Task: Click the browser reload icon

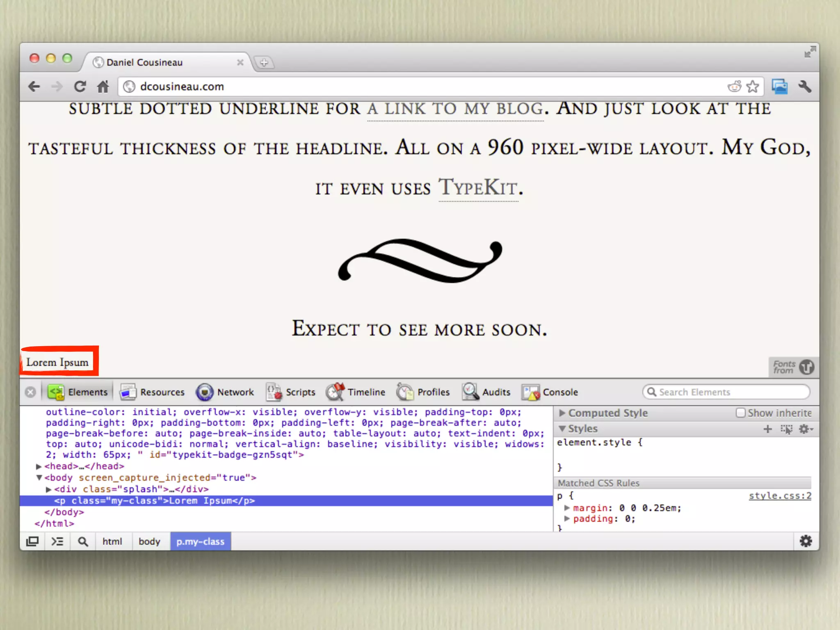Action: (80, 87)
